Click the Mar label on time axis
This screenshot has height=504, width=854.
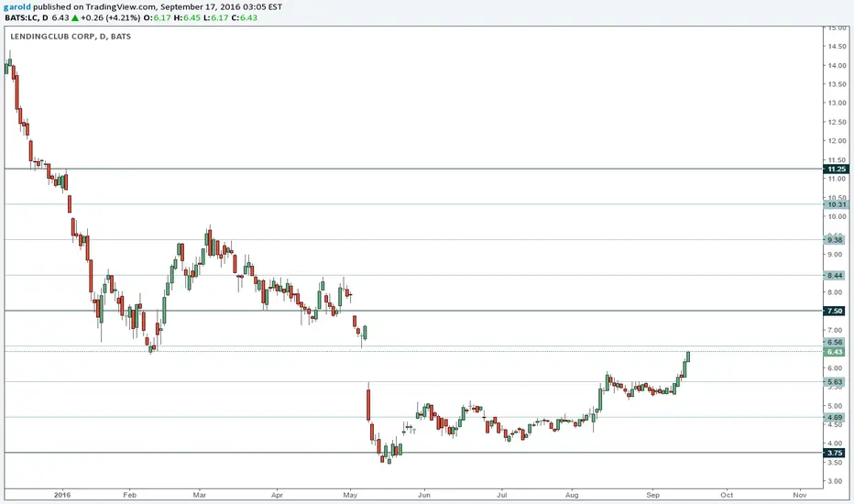(x=200, y=495)
